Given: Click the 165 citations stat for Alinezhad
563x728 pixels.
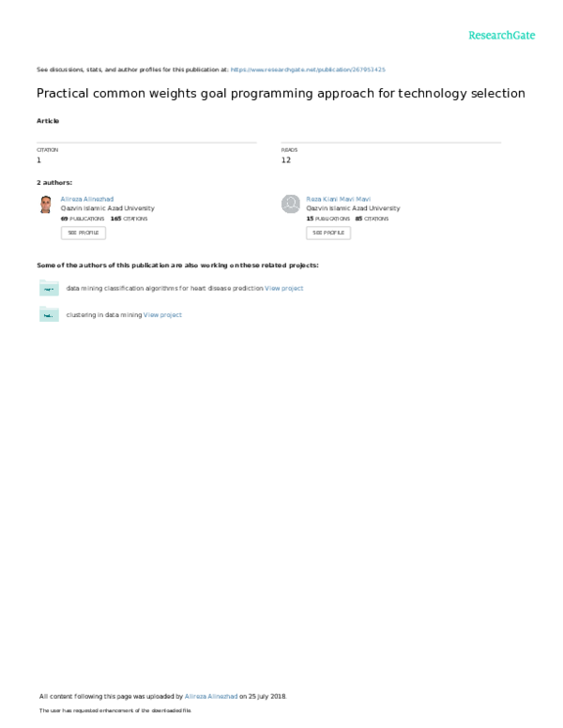Looking at the screenshot, I should [x=129, y=218].
